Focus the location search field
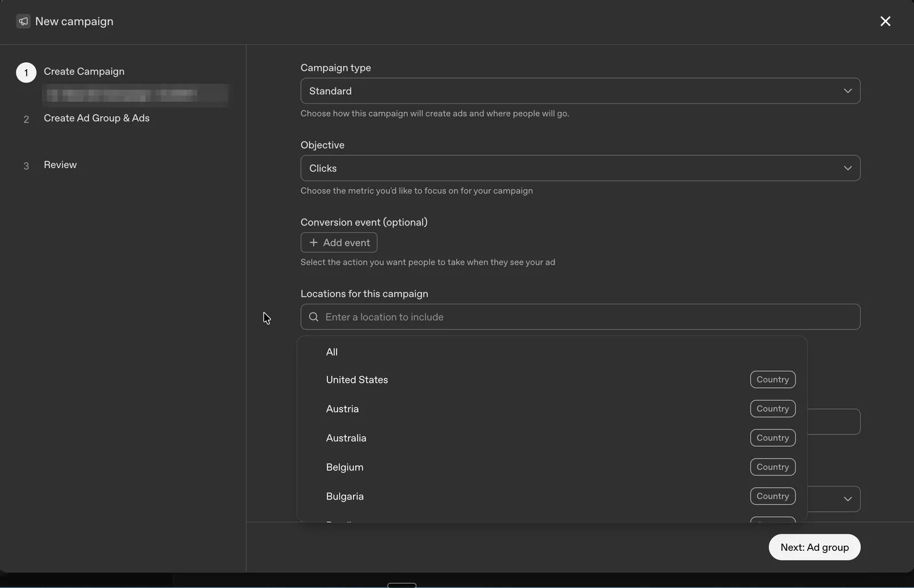Screen dimensions: 914x588 (x=580, y=317)
